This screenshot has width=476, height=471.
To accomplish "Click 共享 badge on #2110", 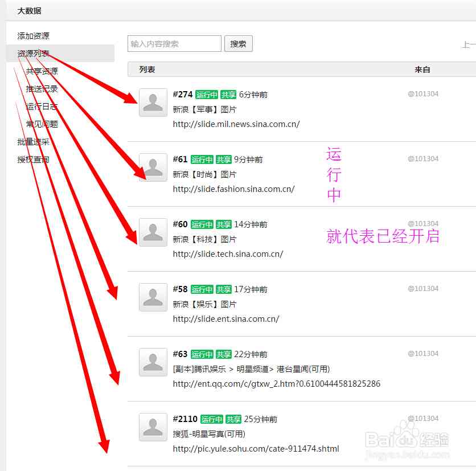I will click(x=233, y=419).
